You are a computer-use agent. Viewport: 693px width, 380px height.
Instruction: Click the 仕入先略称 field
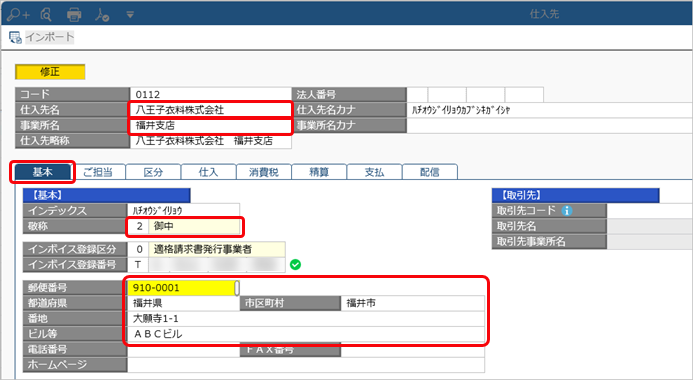pos(210,141)
